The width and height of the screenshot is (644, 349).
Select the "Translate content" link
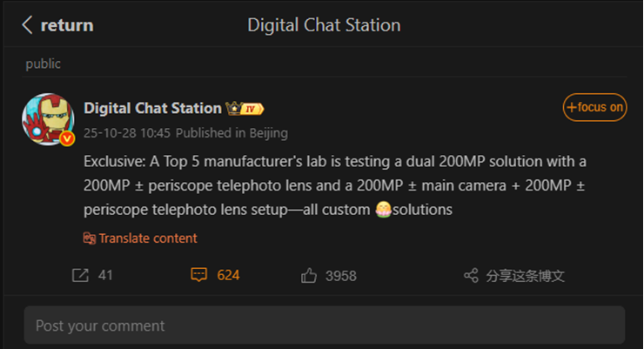[x=148, y=238]
